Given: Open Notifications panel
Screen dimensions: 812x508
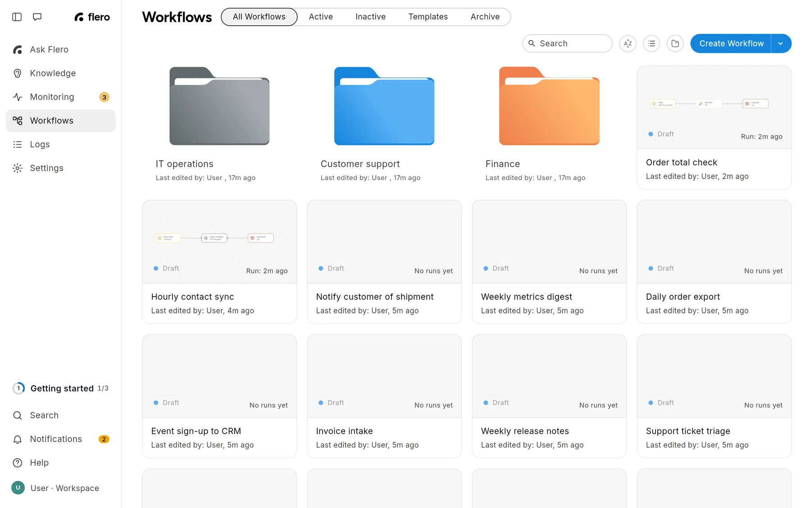Looking at the screenshot, I should 60,439.
